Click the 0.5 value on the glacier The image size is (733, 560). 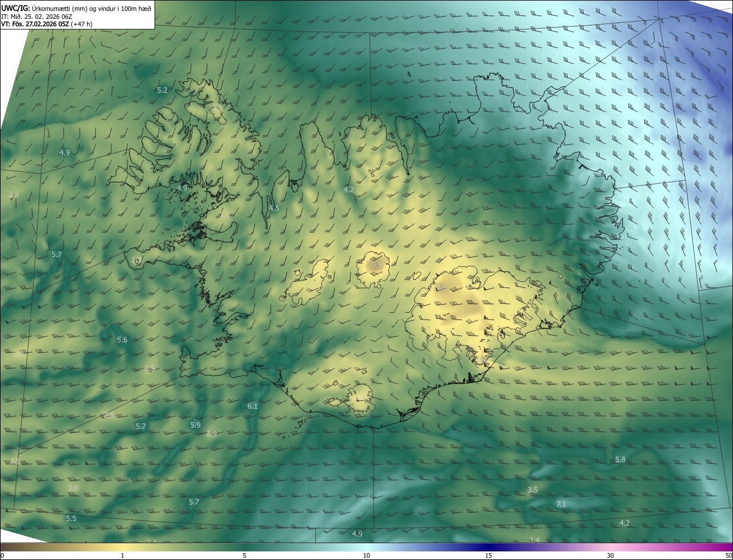[x=377, y=265]
